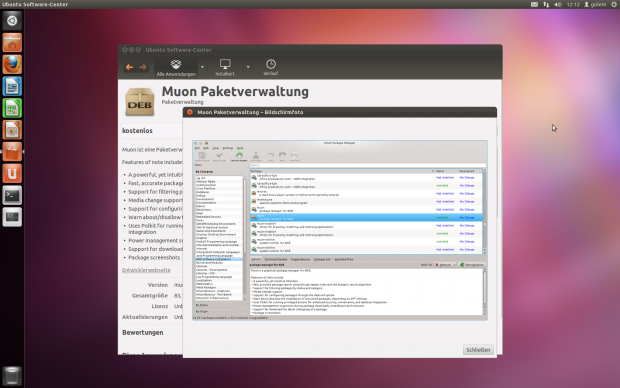Click the orange close button of the Bildschirmfoto dialog
620x388 pixels.
(x=190, y=112)
